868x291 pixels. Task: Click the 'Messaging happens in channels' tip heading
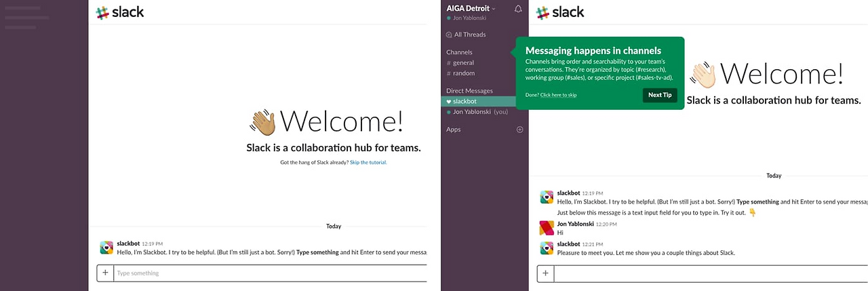pos(593,51)
